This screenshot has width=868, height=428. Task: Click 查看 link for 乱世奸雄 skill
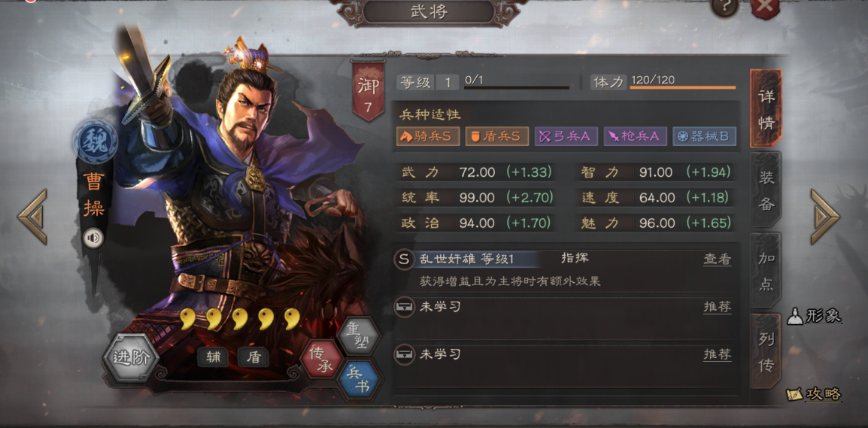click(718, 259)
